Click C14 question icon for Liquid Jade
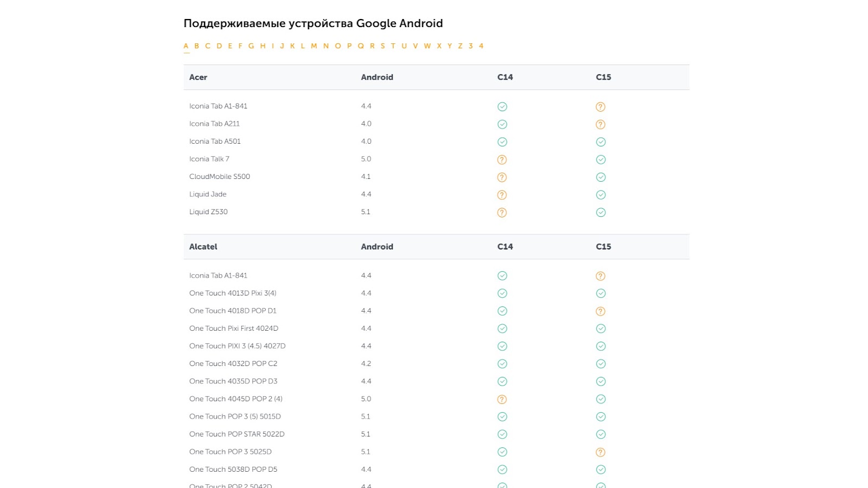 502,195
